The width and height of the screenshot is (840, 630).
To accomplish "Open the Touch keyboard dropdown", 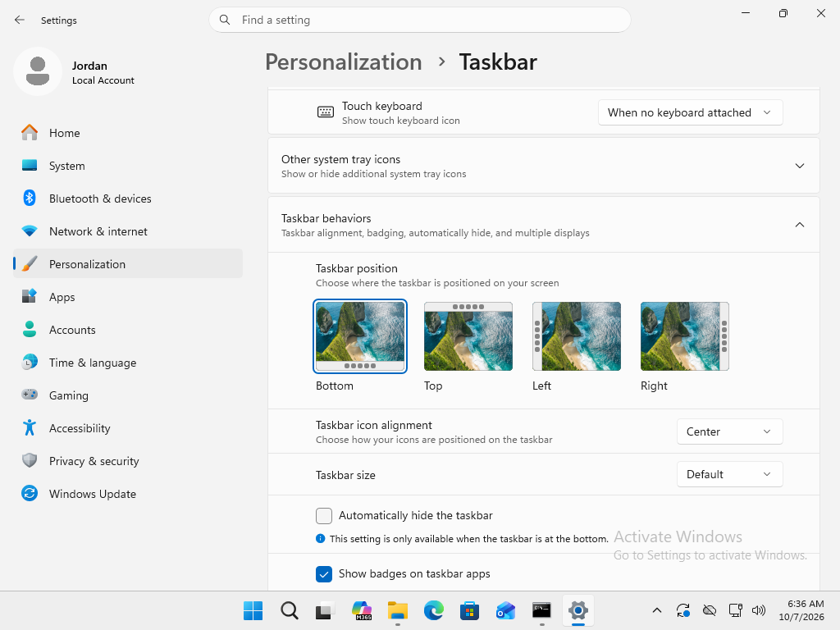I will [x=690, y=112].
